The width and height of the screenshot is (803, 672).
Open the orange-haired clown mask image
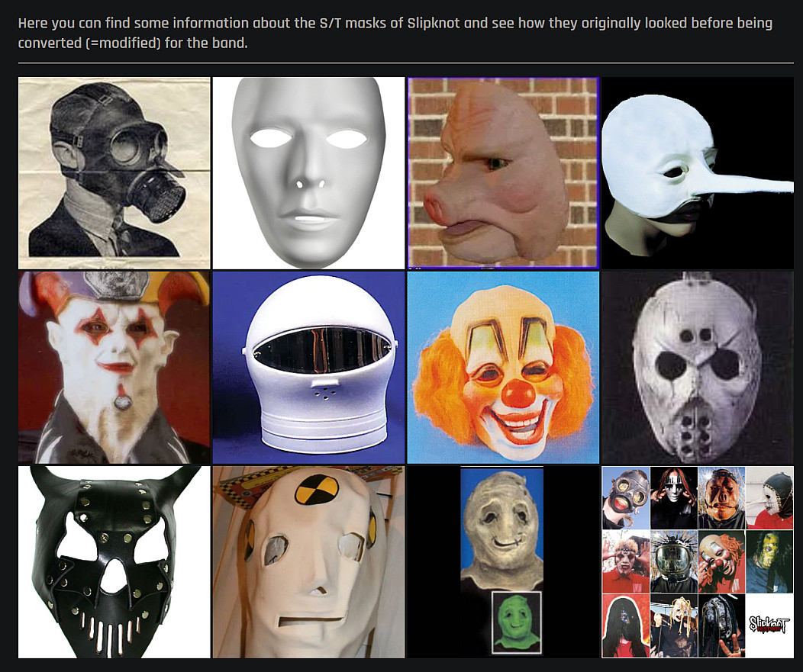coord(503,367)
